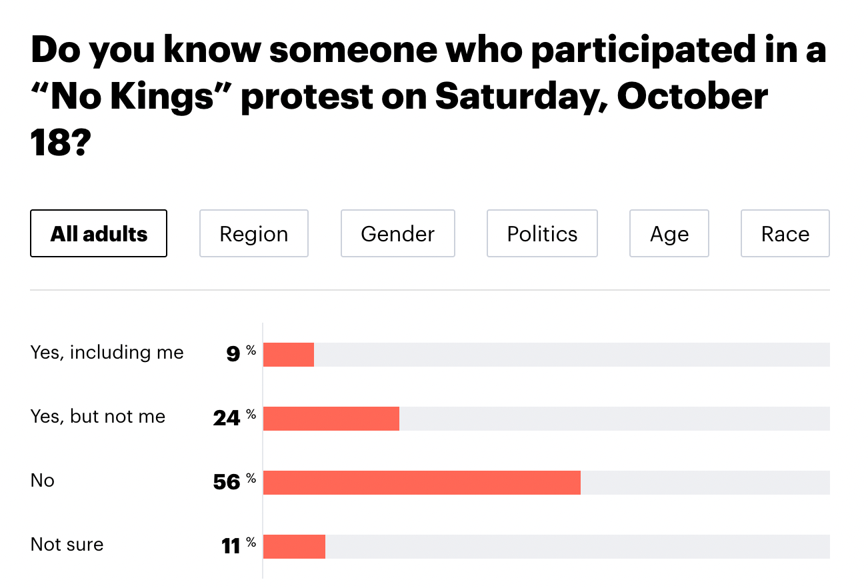Open the Gender breakdown tab

[398, 234]
